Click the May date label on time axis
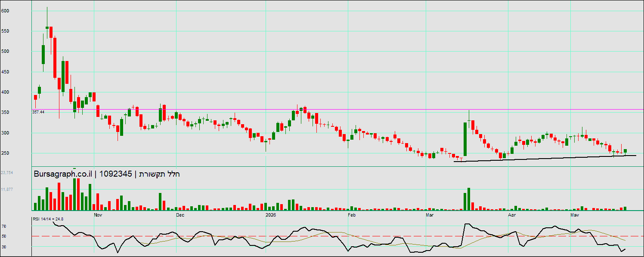The height and width of the screenshot is (257, 644). 574,214
